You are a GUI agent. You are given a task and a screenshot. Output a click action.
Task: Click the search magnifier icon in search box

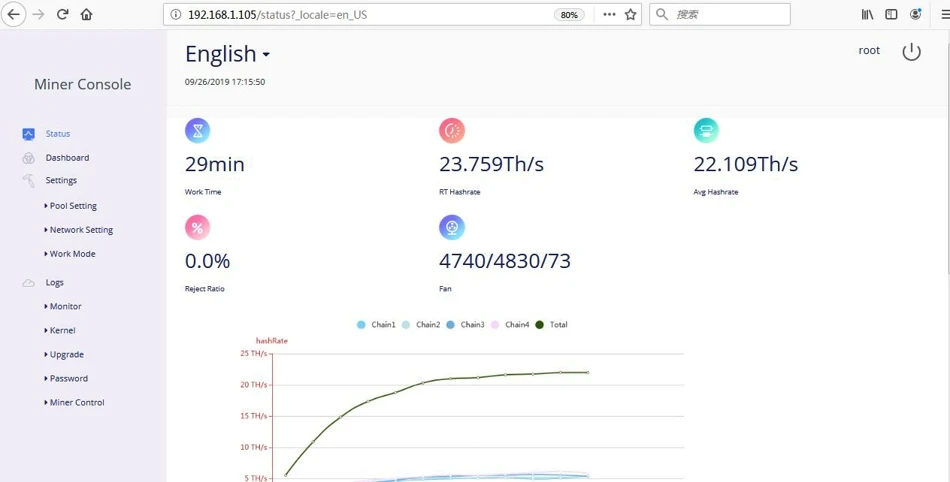pos(662,15)
